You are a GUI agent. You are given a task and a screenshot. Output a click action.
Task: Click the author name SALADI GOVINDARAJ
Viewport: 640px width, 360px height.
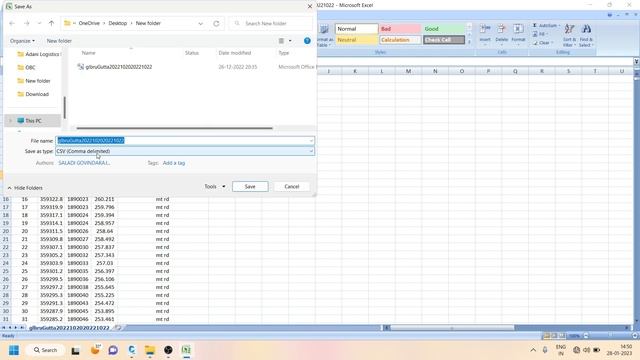click(x=84, y=163)
